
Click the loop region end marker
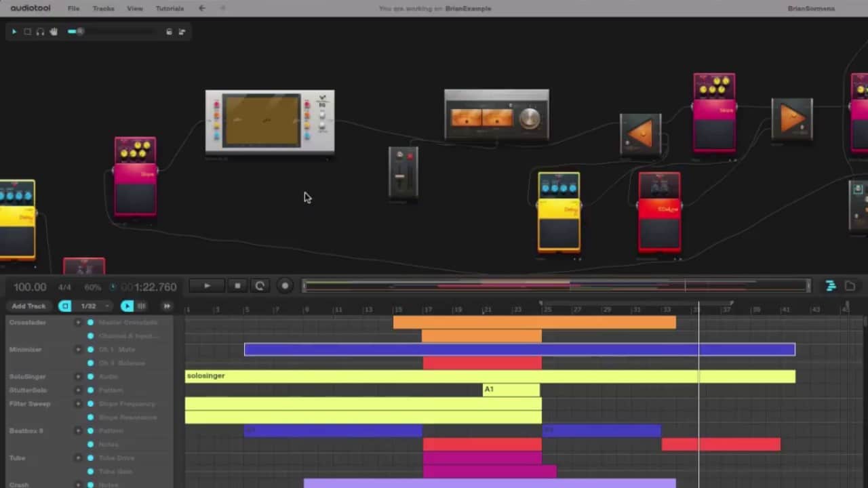(731, 303)
